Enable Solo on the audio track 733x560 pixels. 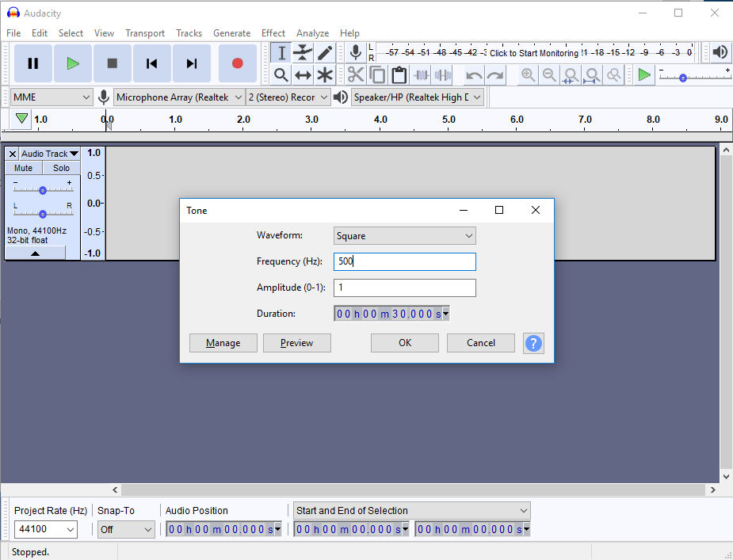(x=61, y=167)
